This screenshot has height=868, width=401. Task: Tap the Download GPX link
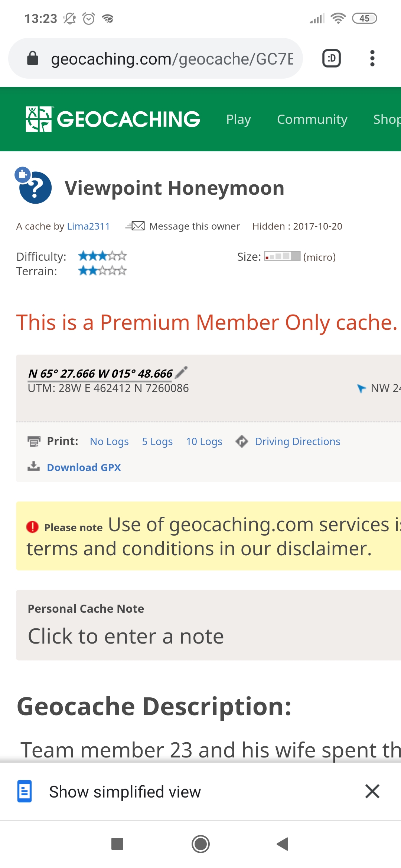(x=84, y=467)
